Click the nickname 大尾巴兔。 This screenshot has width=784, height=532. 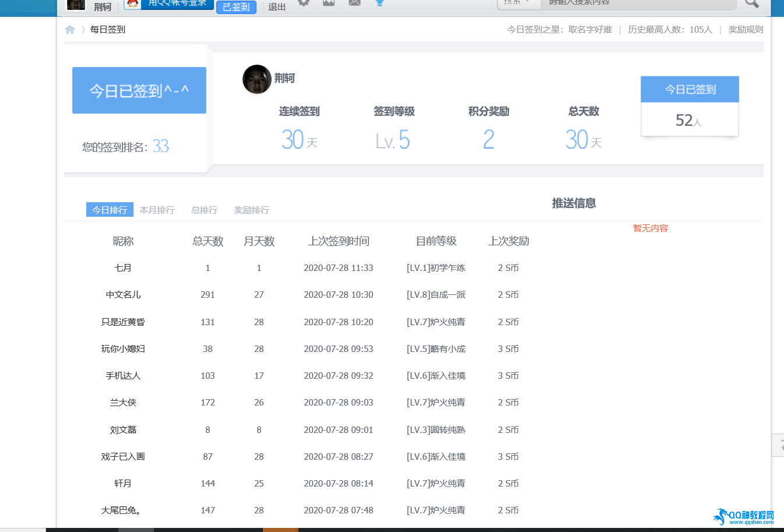(x=121, y=510)
